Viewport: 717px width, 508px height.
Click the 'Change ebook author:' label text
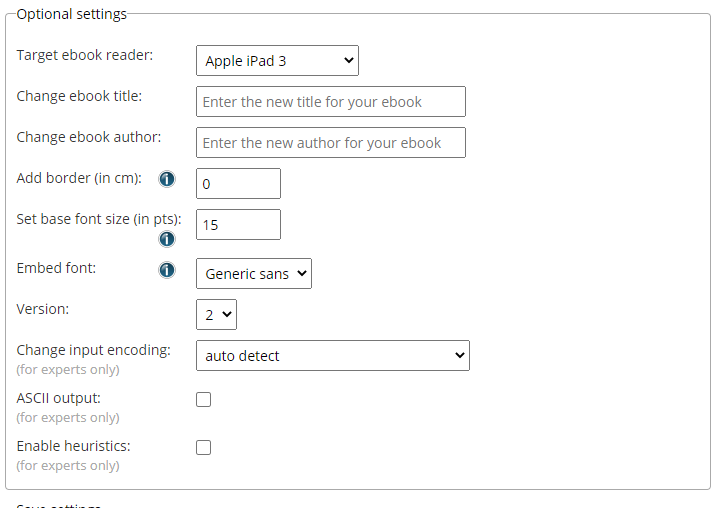point(89,137)
